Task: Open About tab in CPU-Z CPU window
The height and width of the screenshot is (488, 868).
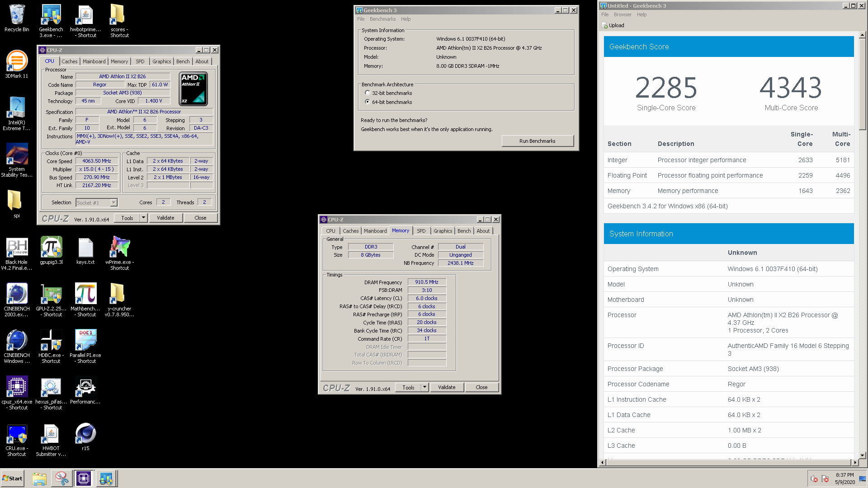Action: click(202, 61)
